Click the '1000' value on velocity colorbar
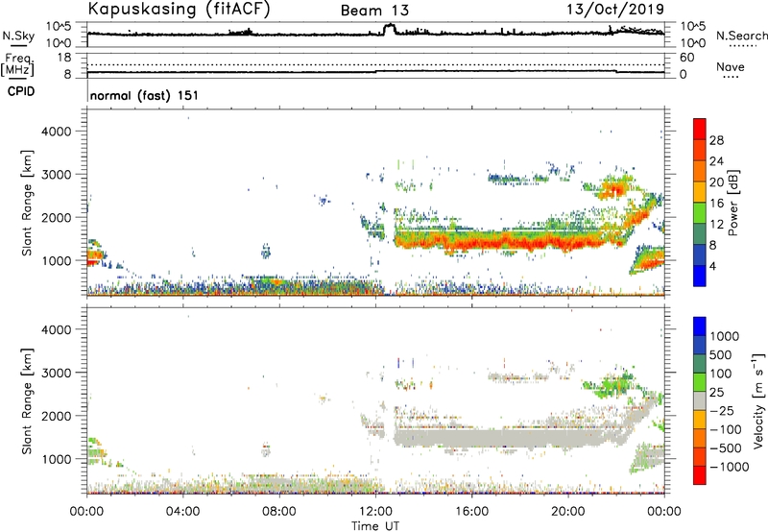The image size is (768, 532). [x=725, y=336]
